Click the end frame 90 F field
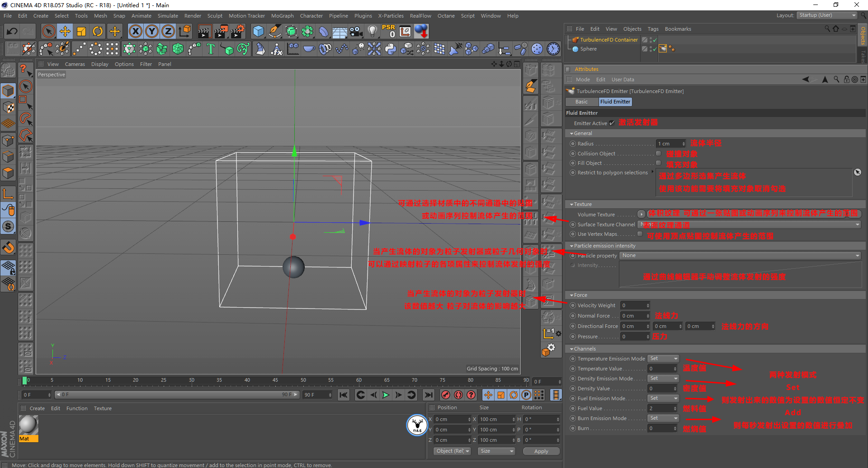Image resolution: width=868 pixels, height=468 pixels. click(x=318, y=395)
